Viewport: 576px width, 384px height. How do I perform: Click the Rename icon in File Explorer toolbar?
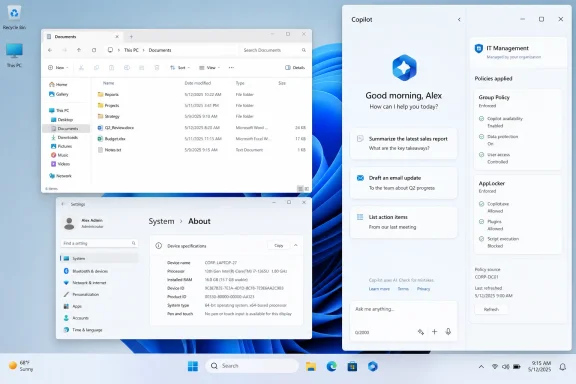coord(127,68)
